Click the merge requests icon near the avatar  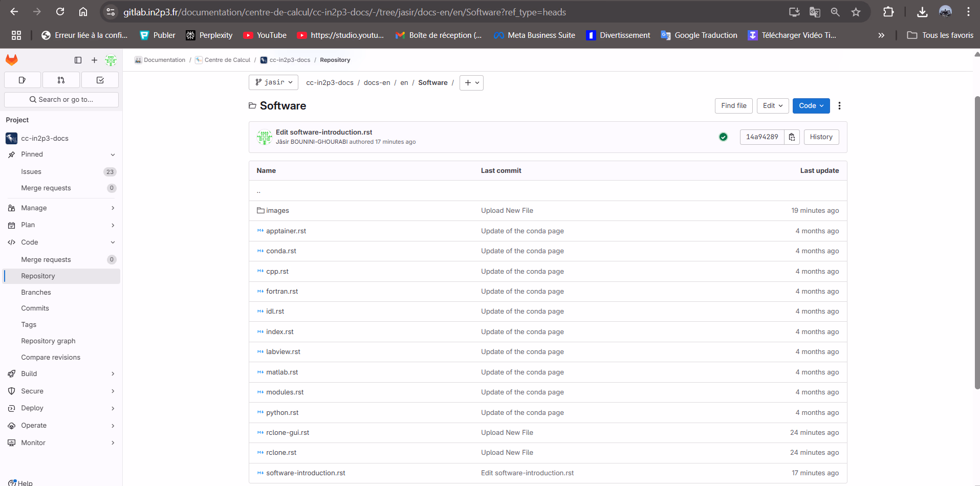point(61,80)
